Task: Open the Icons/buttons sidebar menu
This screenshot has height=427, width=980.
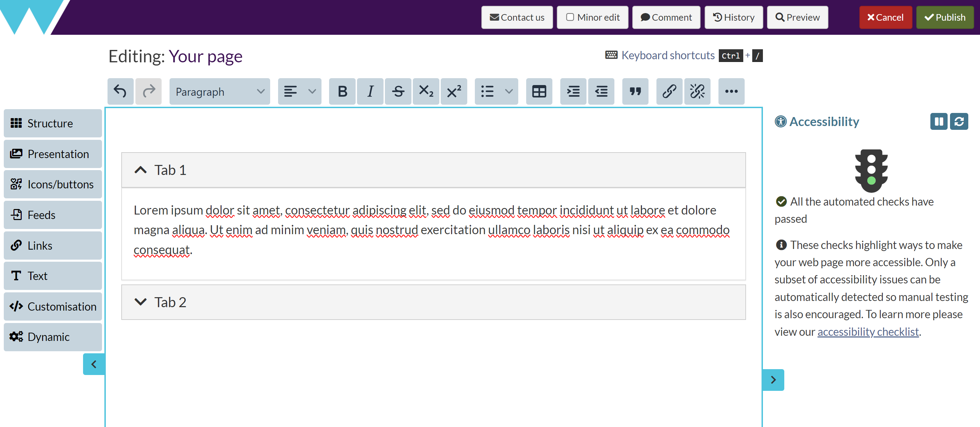Action: [x=52, y=185]
